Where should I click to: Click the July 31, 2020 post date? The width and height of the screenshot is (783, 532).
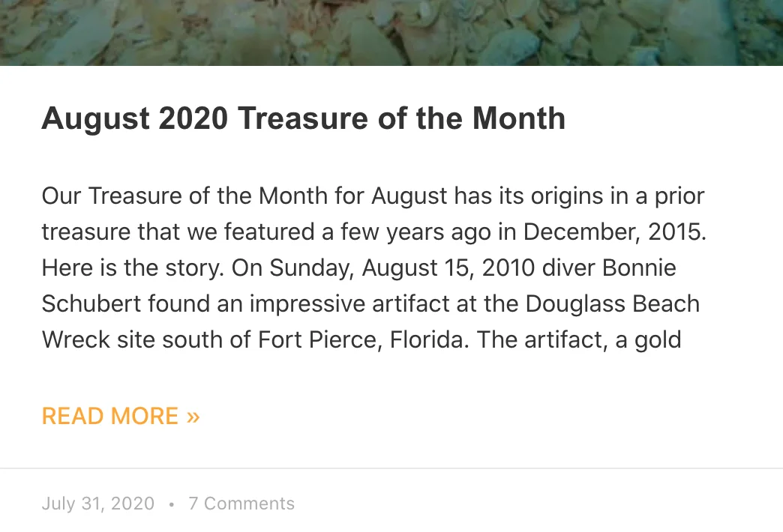pyautogui.click(x=98, y=504)
